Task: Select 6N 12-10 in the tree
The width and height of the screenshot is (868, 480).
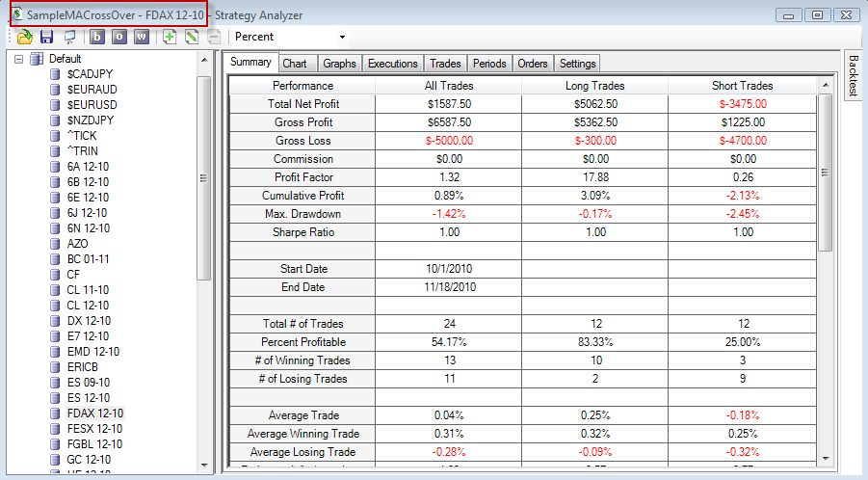Action: [88, 228]
